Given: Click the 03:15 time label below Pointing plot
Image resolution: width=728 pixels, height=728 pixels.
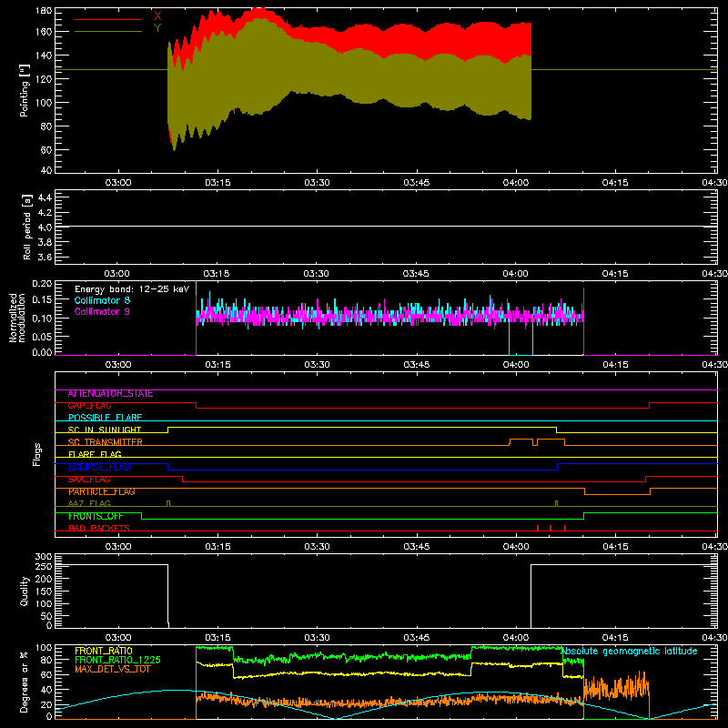Looking at the screenshot, I should tap(217, 183).
